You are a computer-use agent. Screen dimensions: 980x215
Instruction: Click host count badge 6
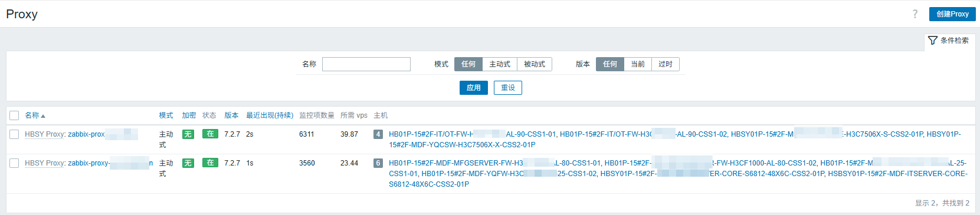click(378, 163)
